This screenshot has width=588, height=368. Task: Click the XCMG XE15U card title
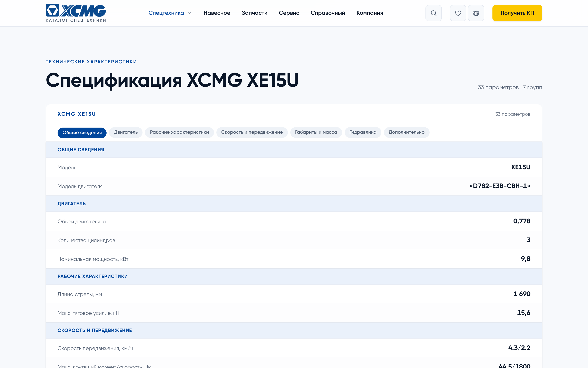pos(77,114)
